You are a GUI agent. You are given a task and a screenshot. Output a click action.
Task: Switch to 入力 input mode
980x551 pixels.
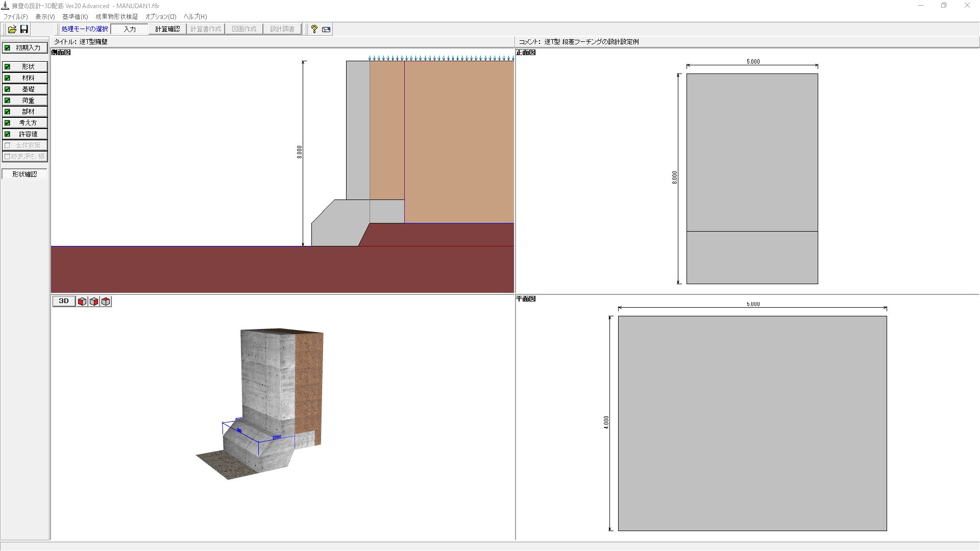(x=130, y=29)
